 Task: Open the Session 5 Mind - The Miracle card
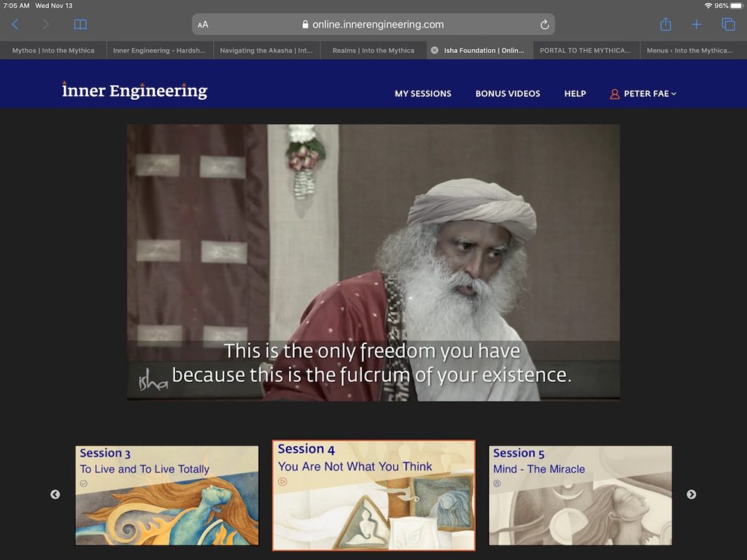tap(580, 495)
